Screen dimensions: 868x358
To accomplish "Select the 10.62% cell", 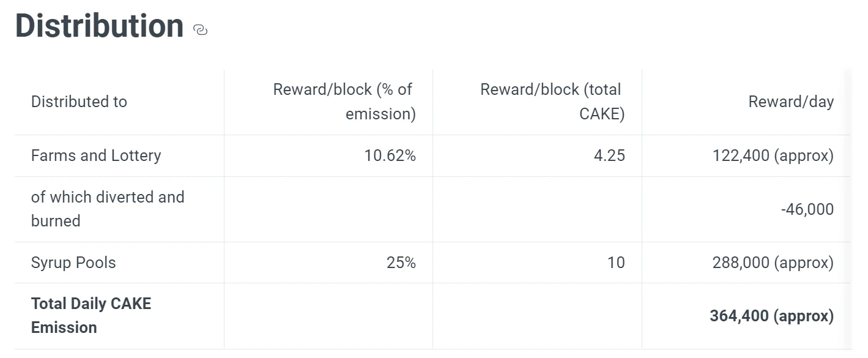I will click(390, 155).
